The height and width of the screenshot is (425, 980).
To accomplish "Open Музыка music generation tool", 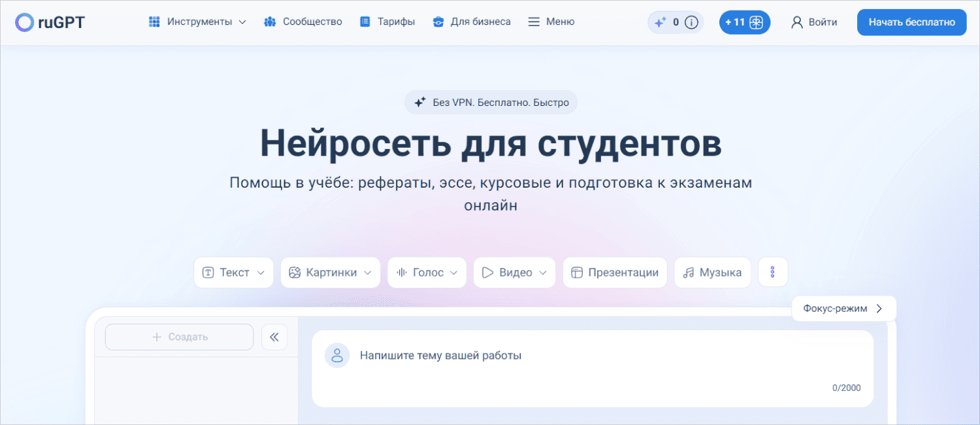I will [712, 273].
